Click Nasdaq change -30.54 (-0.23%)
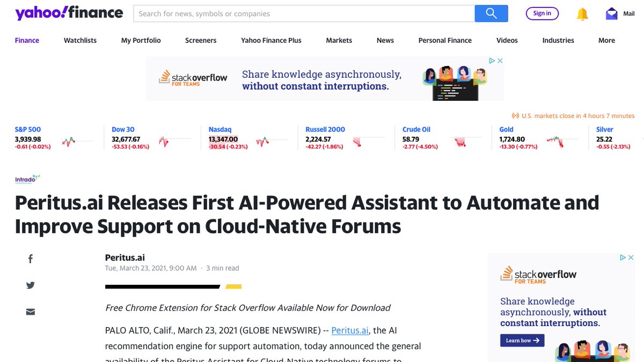The width and height of the screenshot is (644, 362). [x=228, y=147]
